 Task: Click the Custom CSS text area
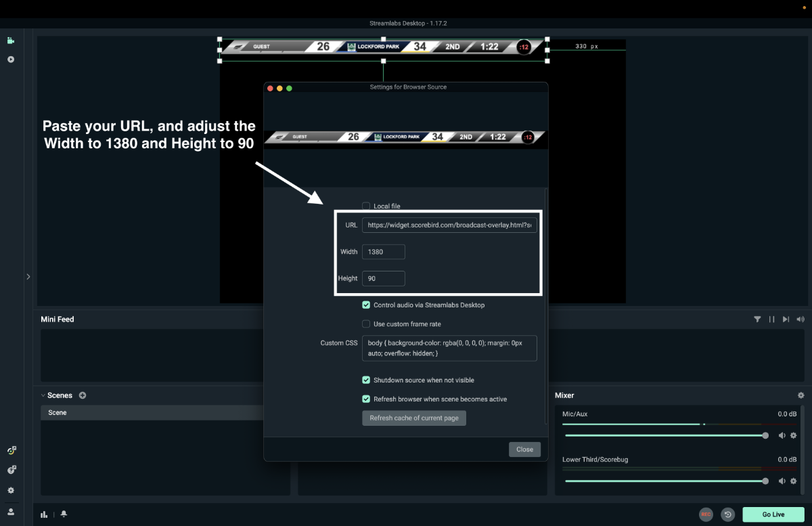coord(449,348)
